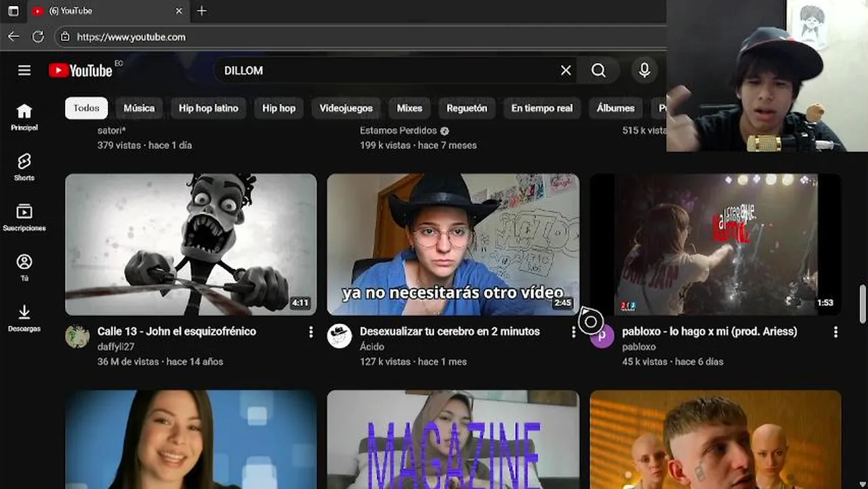868x489 pixels.
Task: Click '36 M de vistas' text
Action: (x=129, y=361)
